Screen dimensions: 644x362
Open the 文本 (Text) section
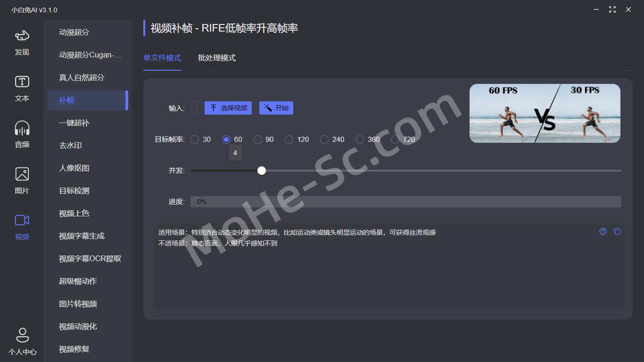(x=22, y=89)
